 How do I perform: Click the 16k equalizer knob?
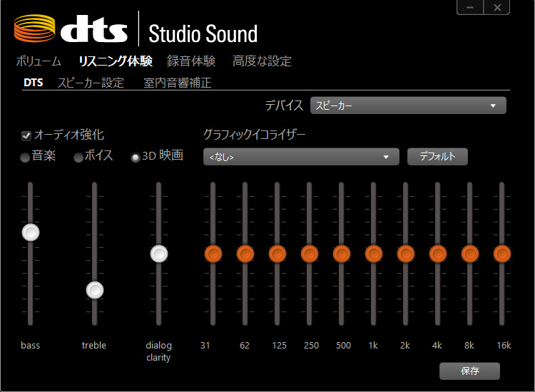502,254
